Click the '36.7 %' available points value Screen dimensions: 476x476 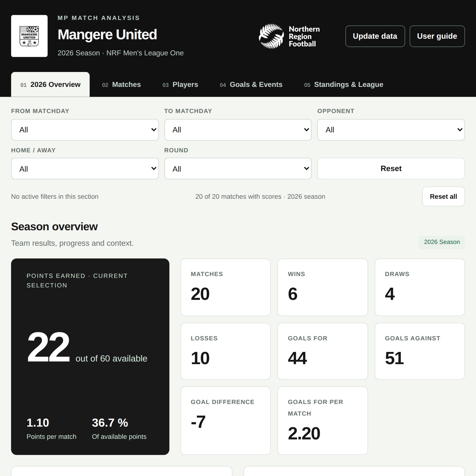pyautogui.click(x=110, y=423)
